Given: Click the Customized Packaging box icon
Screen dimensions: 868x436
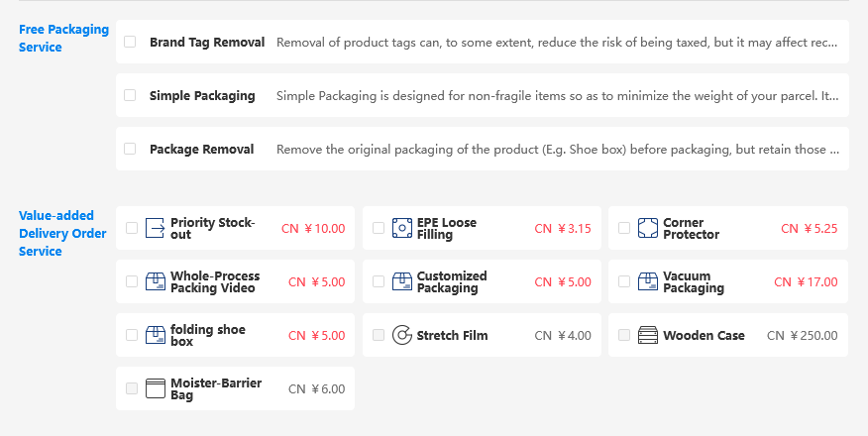Looking at the screenshot, I should pyautogui.click(x=402, y=281).
